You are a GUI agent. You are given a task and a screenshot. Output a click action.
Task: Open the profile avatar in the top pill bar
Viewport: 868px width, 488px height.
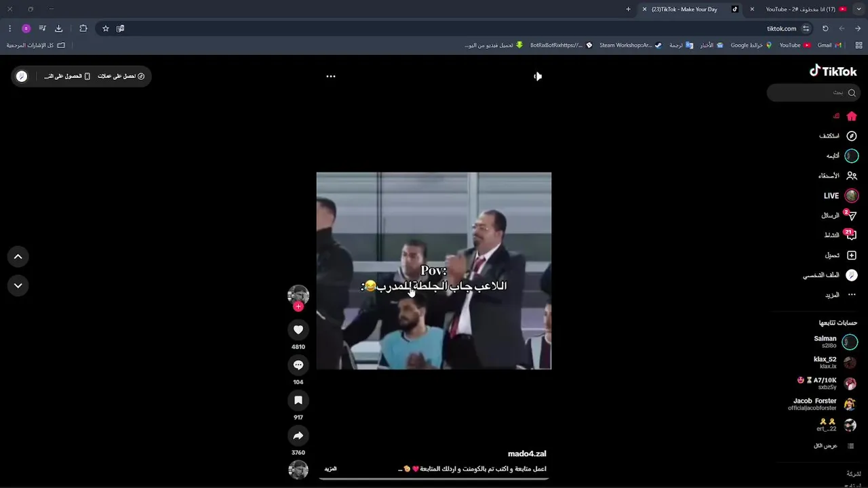coord(22,77)
